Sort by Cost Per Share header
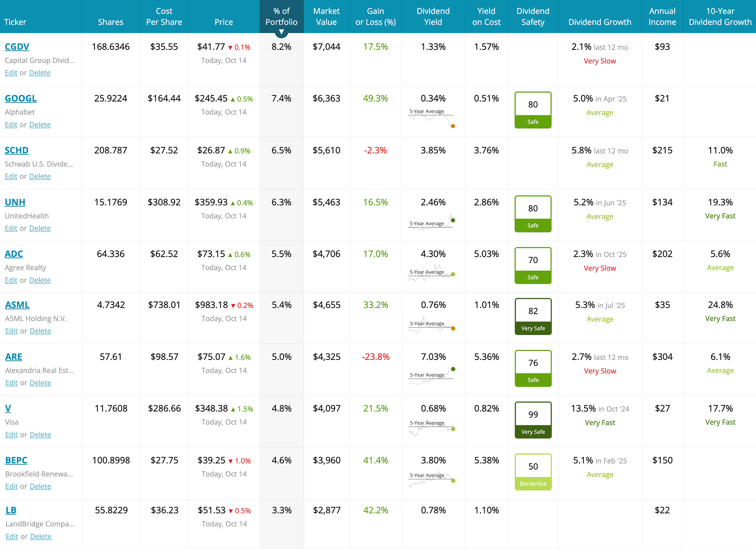756x549 pixels. [164, 16]
